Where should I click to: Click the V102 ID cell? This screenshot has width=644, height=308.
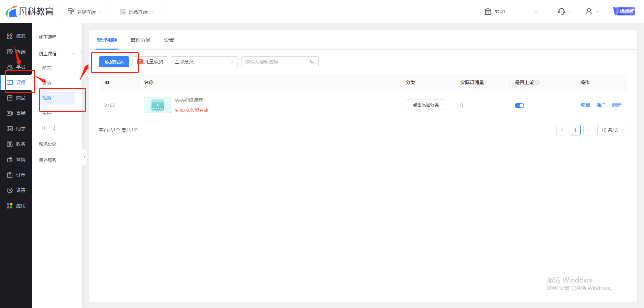(110, 105)
